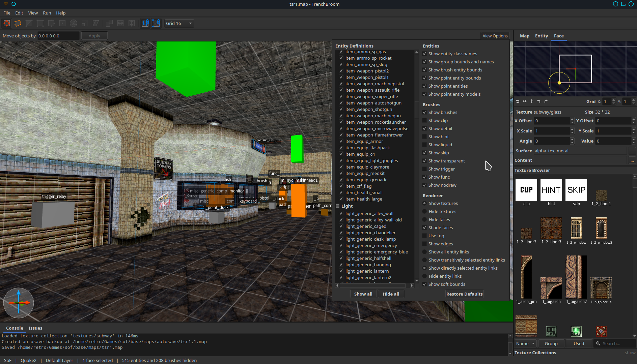Select the HINT texture thumbnail
This screenshot has height=364, width=637.
tap(551, 190)
